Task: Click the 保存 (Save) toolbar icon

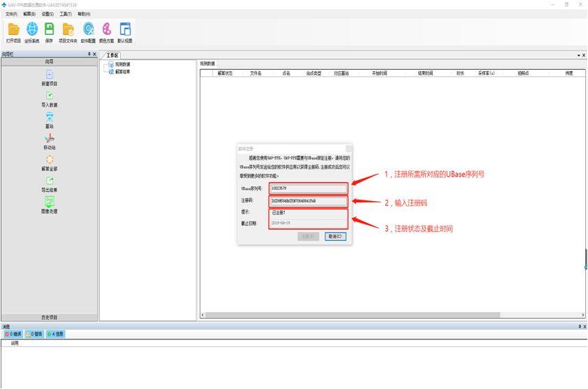Action: (50, 29)
